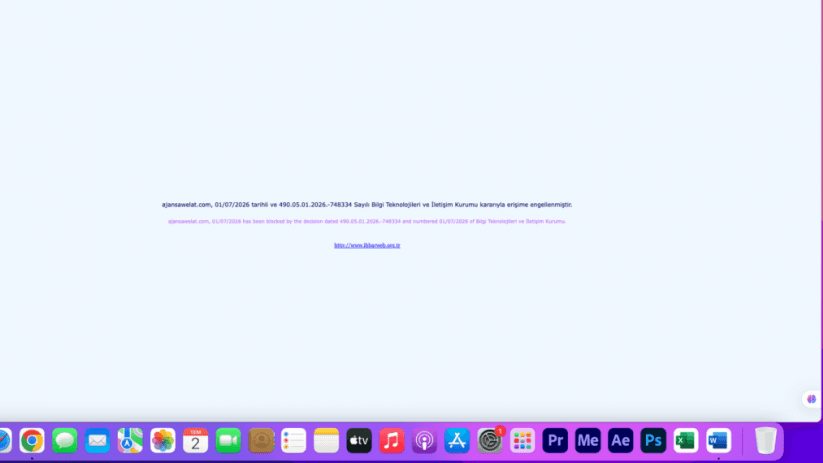Open the Music app
This screenshot has width=823, height=463.
(x=392, y=440)
